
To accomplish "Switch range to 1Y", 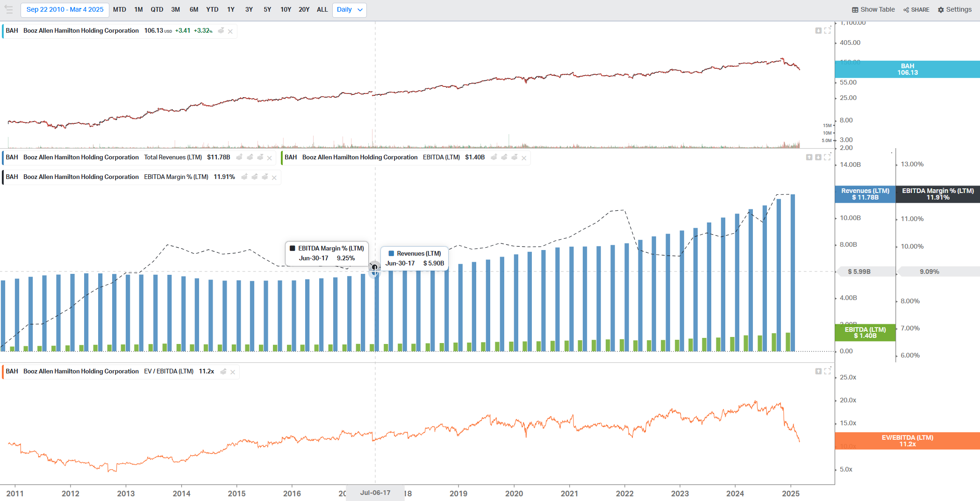I will tap(231, 9).
